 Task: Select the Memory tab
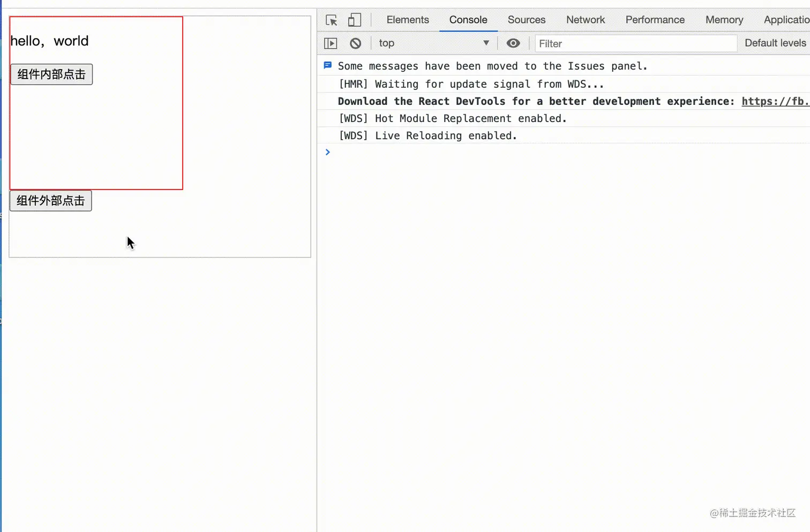pos(724,20)
